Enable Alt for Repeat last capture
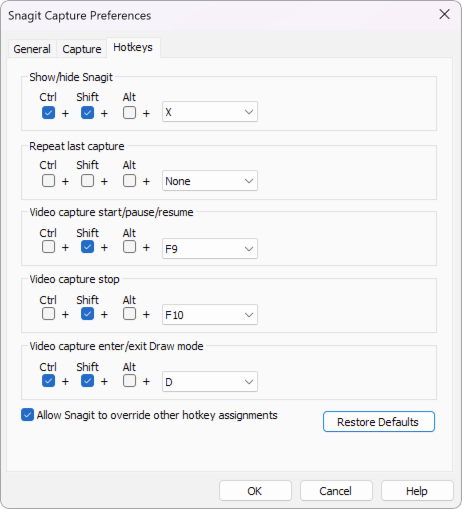Viewport: 462px width, 509px height. [129, 181]
